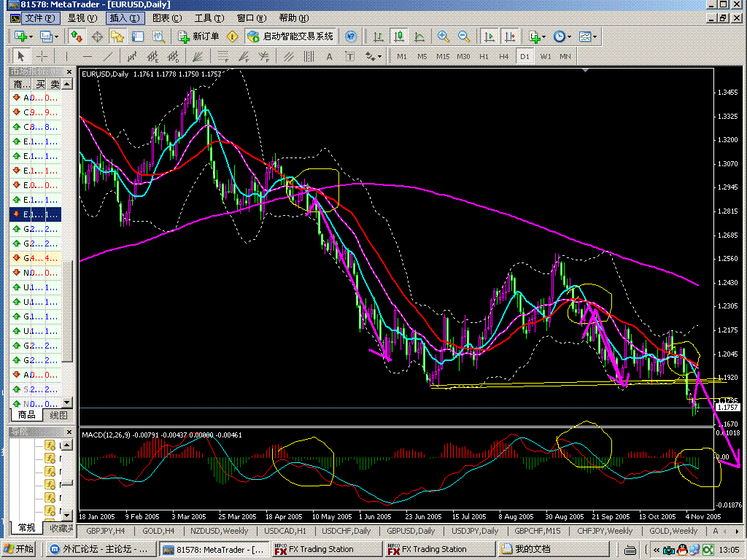Image resolution: width=747 pixels, height=560 pixels.
Task: Select the vertical line drawing tool
Action: [66, 56]
